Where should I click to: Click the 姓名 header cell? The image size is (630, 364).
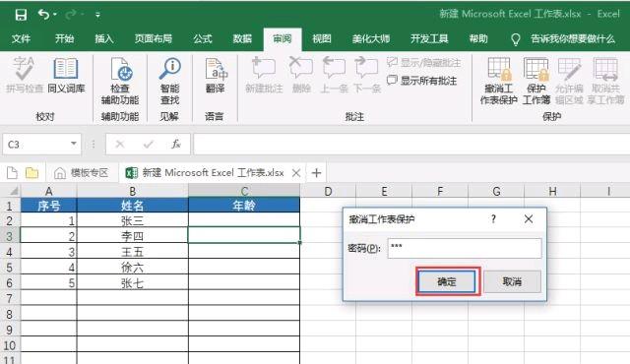pos(132,206)
